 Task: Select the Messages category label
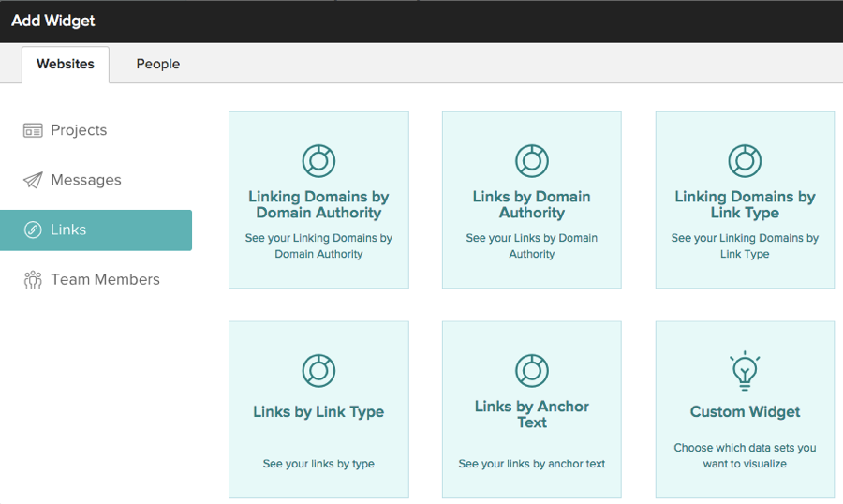click(86, 180)
